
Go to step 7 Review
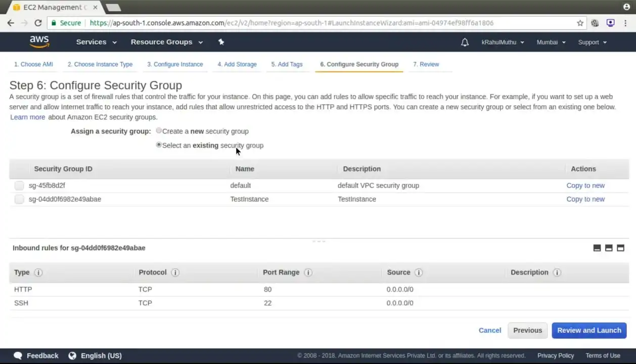click(426, 64)
